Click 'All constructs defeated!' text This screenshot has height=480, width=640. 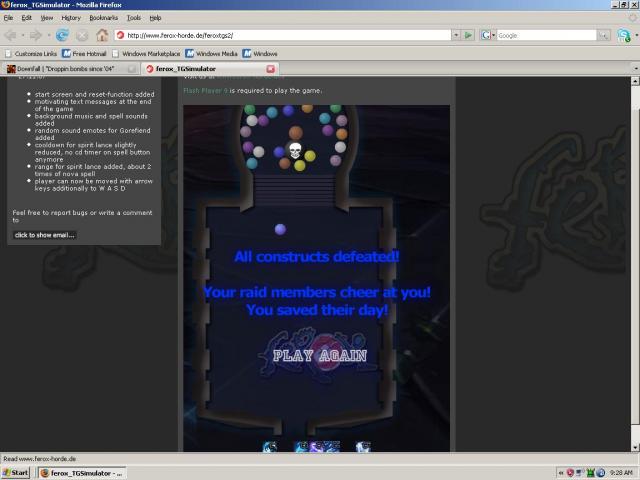317,257
